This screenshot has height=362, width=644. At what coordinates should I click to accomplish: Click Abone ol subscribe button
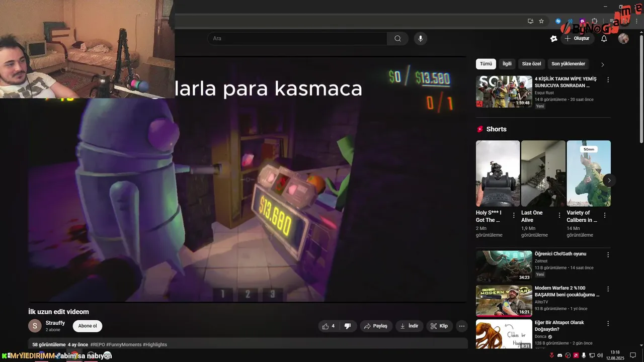tap(88, 326)
